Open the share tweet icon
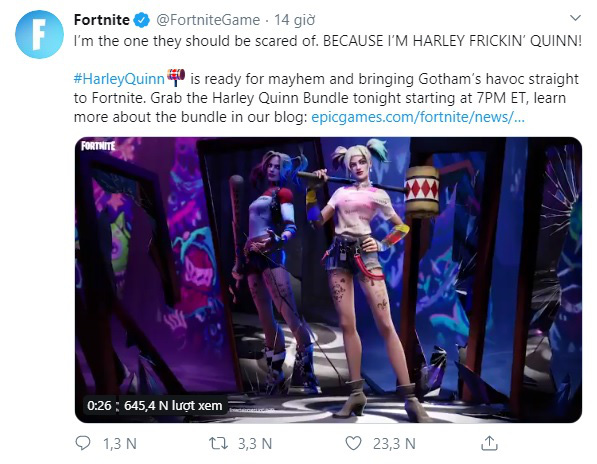The width and height of the screenshot is (597, 464). pos(489,443)
